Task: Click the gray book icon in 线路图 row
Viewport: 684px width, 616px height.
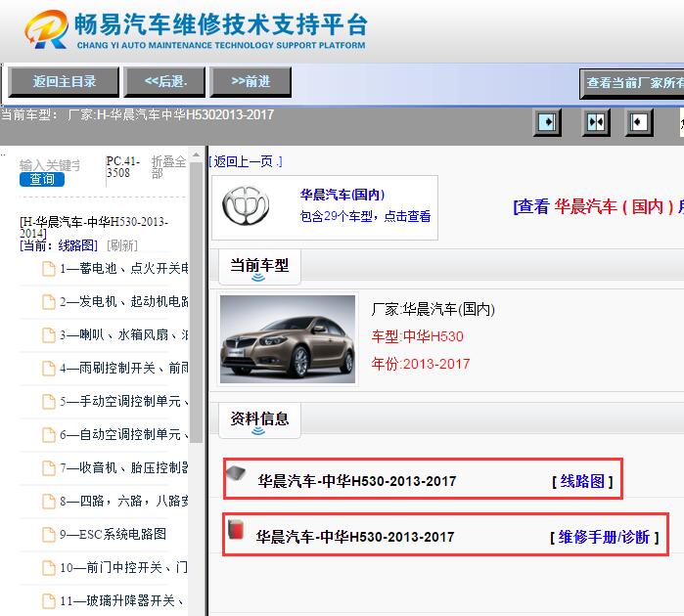Action: [236, 472]
